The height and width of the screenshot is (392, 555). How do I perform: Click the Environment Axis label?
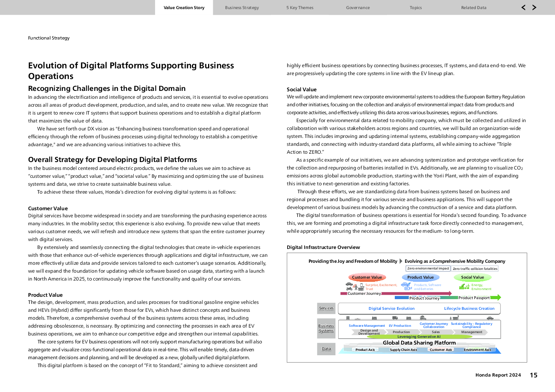click(x=477, y=350)
